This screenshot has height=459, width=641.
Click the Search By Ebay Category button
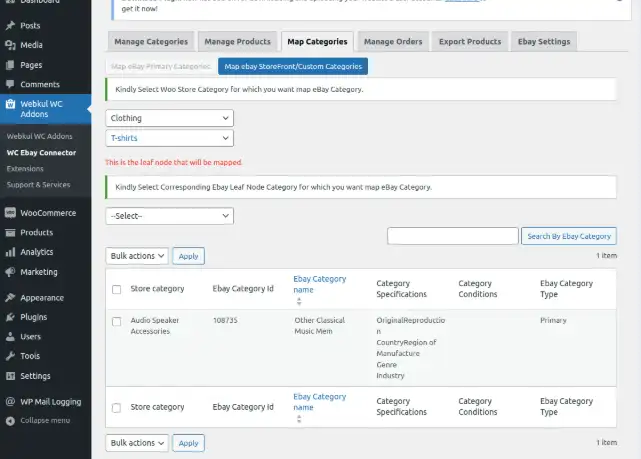point(568,236)
